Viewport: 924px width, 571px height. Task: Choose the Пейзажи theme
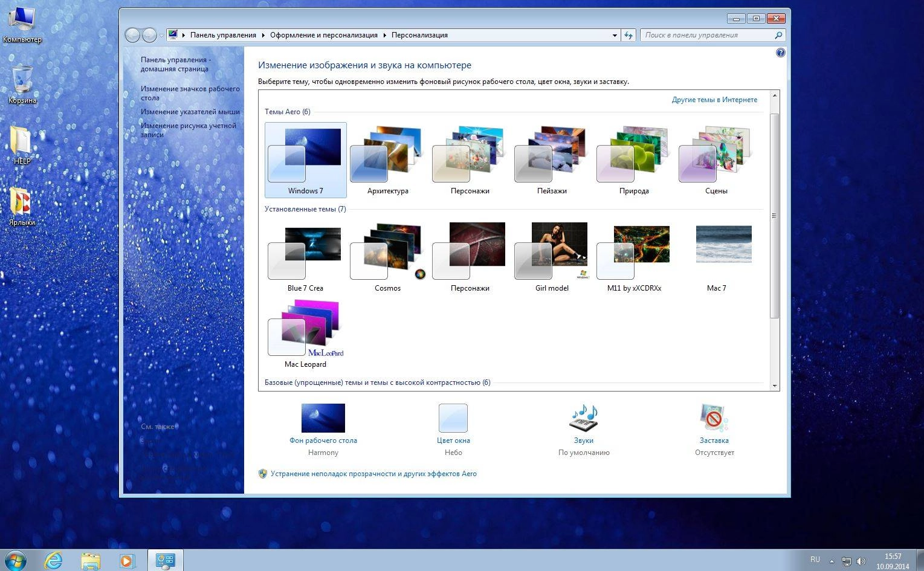coord(552,160)
